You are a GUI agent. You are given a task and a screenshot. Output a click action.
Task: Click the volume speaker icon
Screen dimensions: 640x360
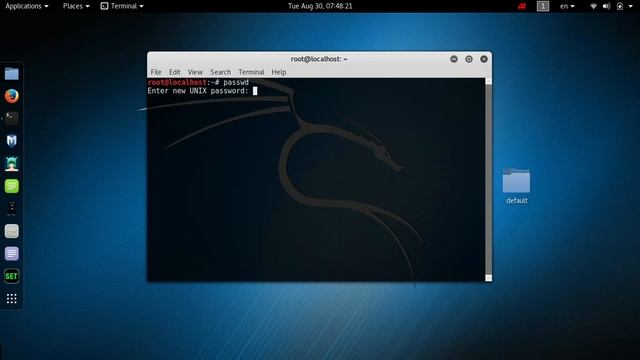point(607,6)
